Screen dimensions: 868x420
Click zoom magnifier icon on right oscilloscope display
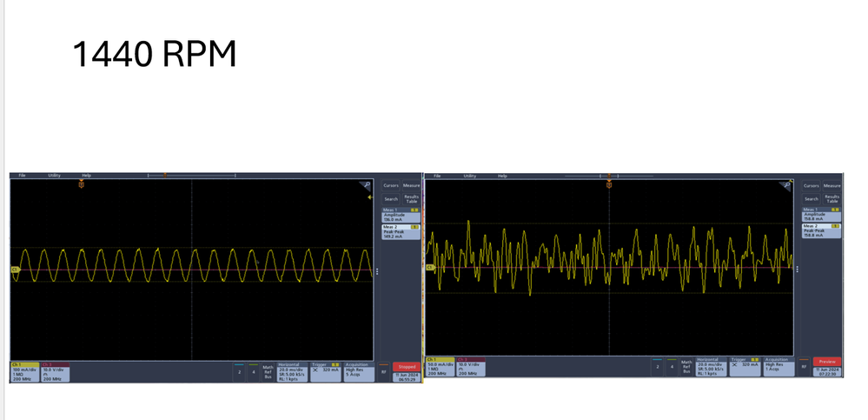pos(786,185)
